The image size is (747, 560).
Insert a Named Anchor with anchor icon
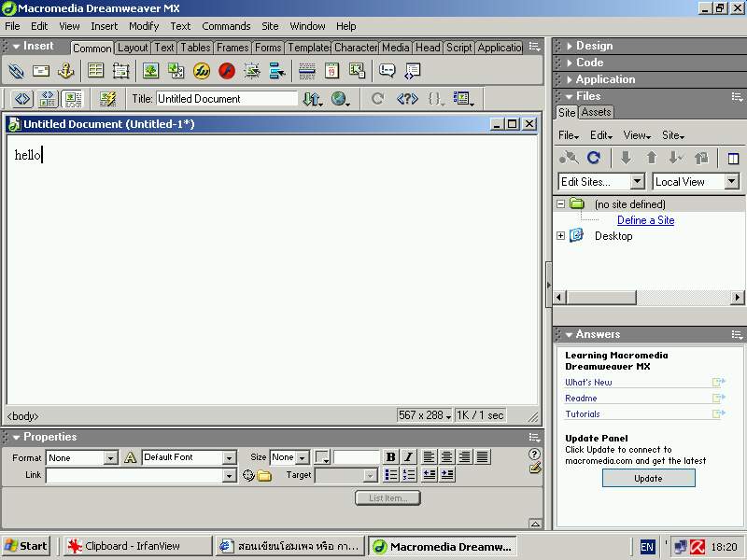point(66,71)
